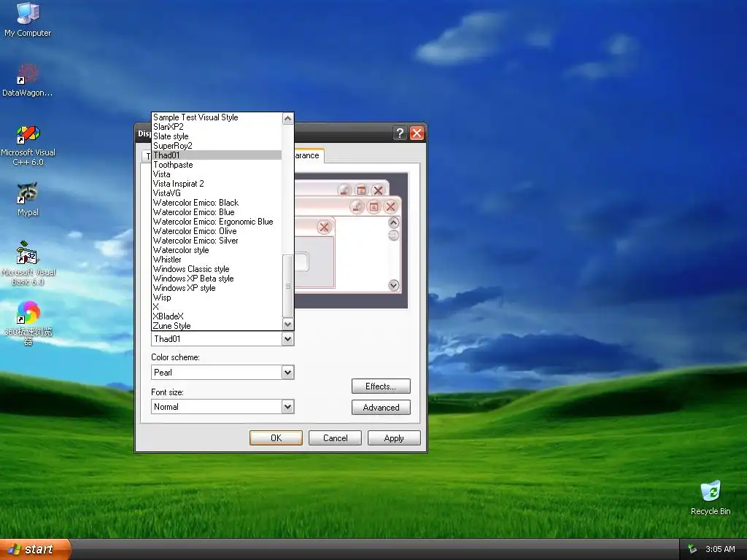Choose SuperRoy2 in the style list
The image size is (747, 560).
tap(217, 146)
